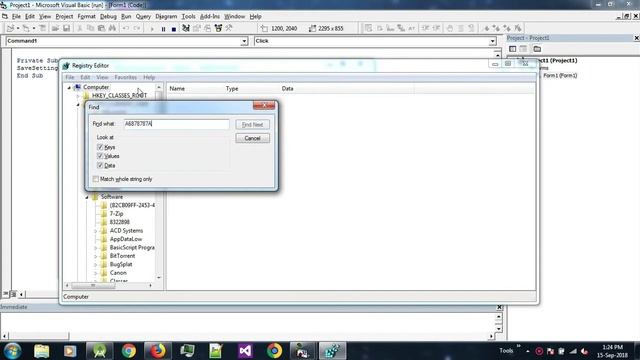This screenshot has height=360, width=640.
Task: Toggle the Data checkbox in Find dialog
Action: point(100,165)
